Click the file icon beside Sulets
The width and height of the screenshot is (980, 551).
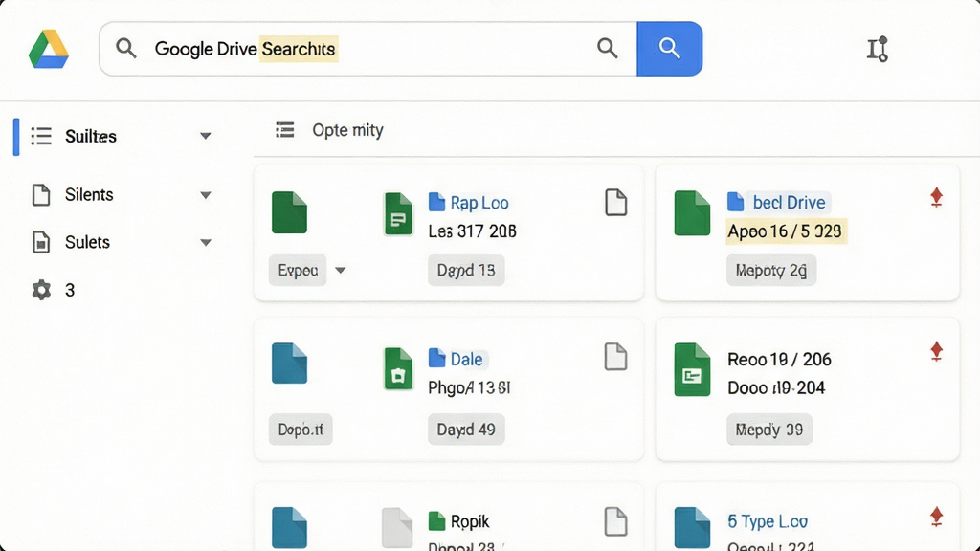point(41,242)
